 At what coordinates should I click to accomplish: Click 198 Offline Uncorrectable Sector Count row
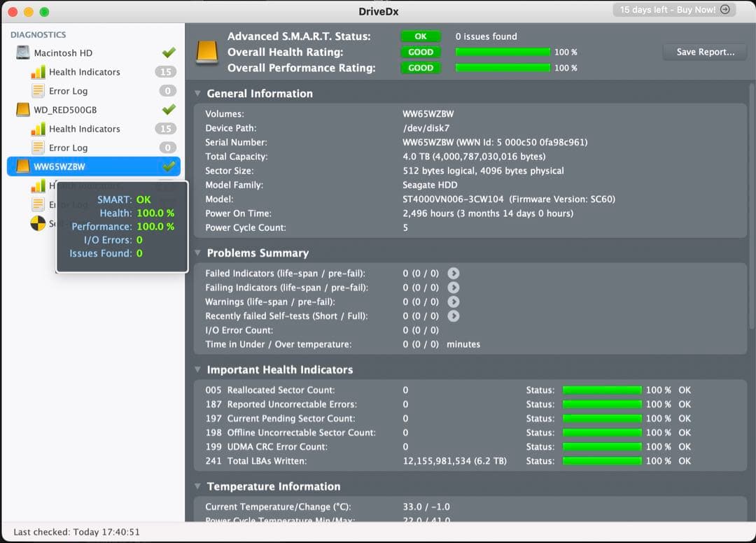pyautogui.click(x=447, y=432)
